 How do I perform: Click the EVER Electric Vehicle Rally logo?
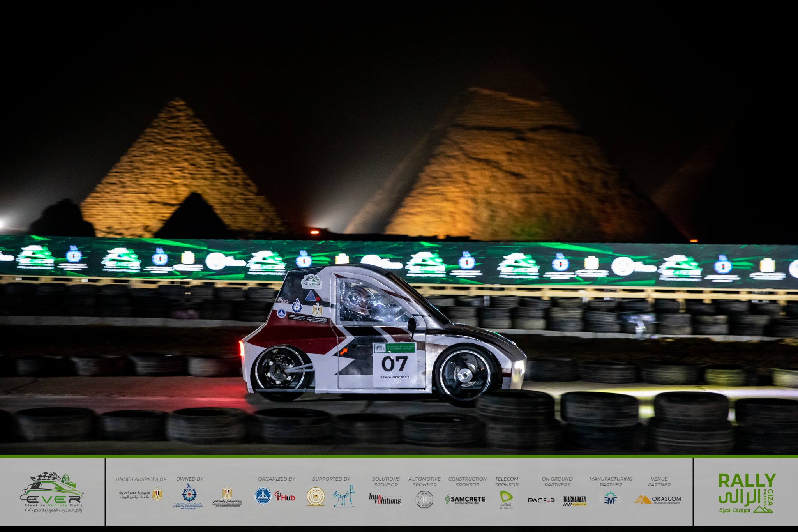pyautogui.click(x=51, y=493)
